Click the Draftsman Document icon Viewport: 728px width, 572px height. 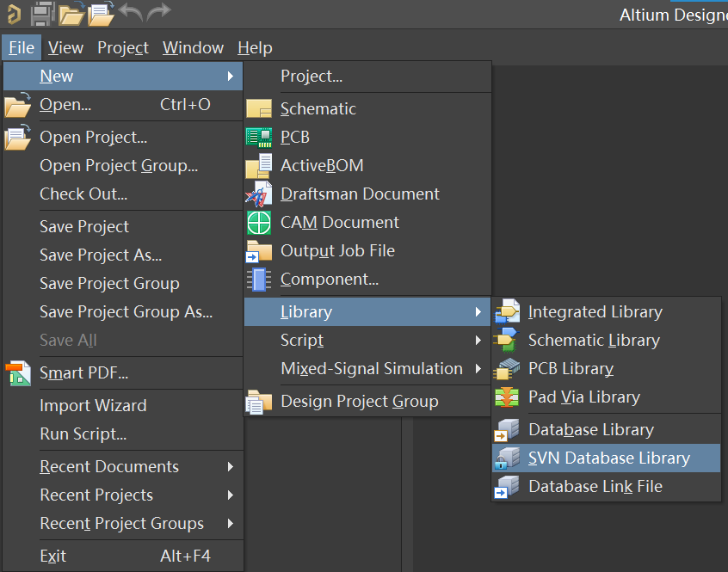(x=259, y=194)
